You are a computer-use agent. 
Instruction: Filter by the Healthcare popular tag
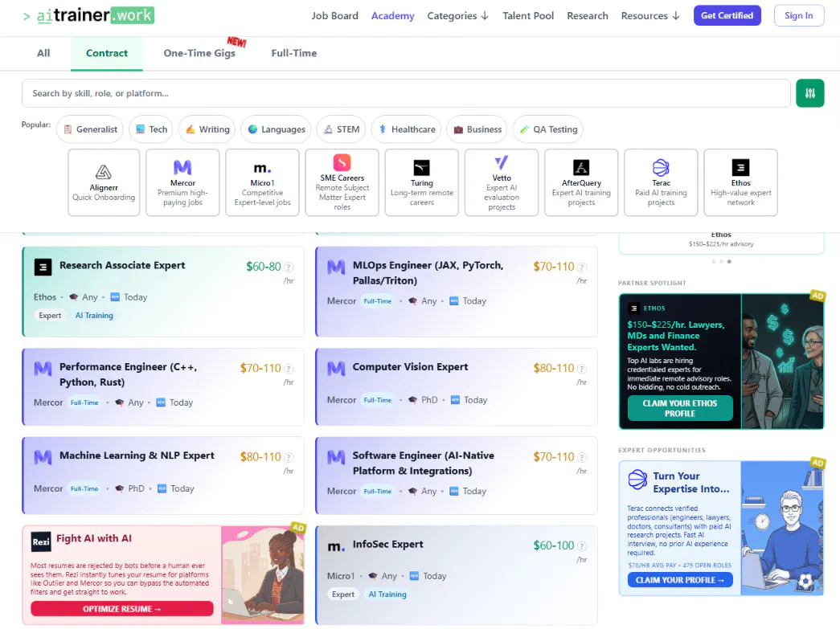coord(406,129)
